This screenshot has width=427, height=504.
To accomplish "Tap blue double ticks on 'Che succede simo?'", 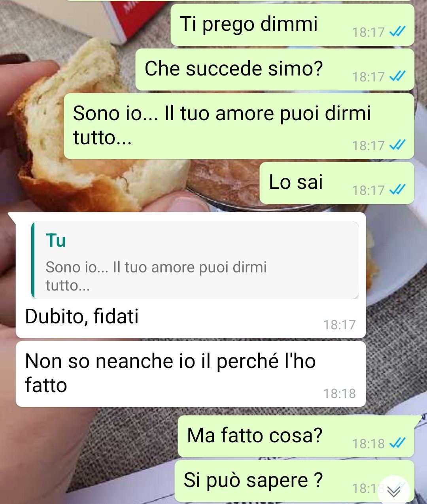I will (x=397, y=76).
